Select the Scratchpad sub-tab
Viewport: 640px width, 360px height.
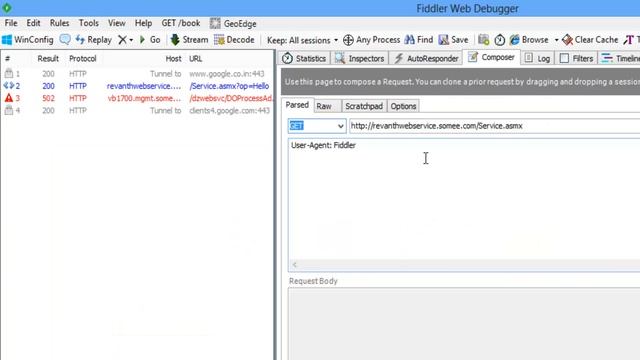pyautogui.click(x=364, y=106)
